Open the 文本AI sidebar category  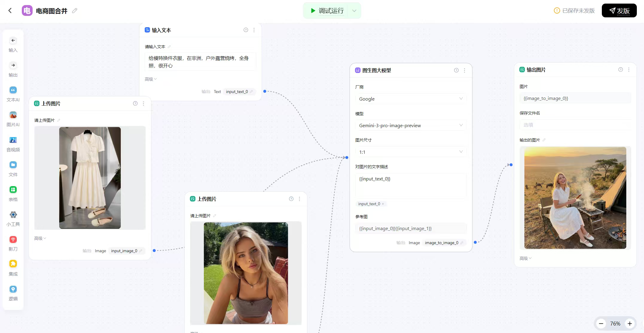point(13,90)
